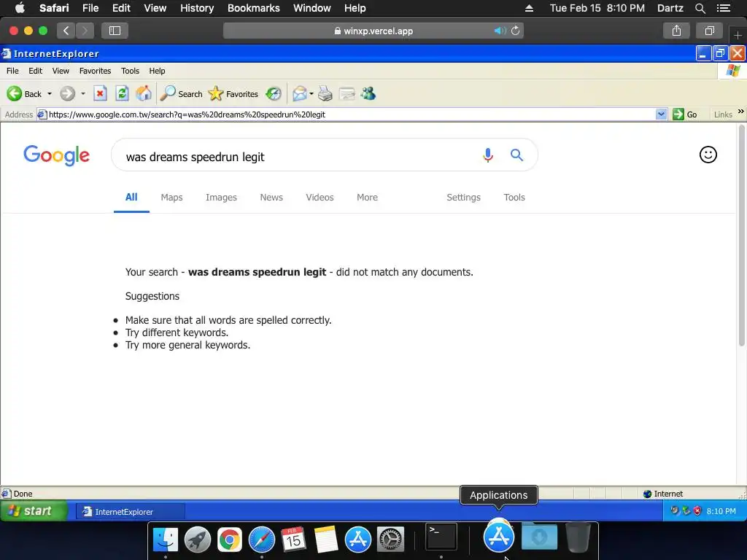This screenshot has width=747, height=560.
Task: Open Safari compass in Dock
Action: coord(262,540)
